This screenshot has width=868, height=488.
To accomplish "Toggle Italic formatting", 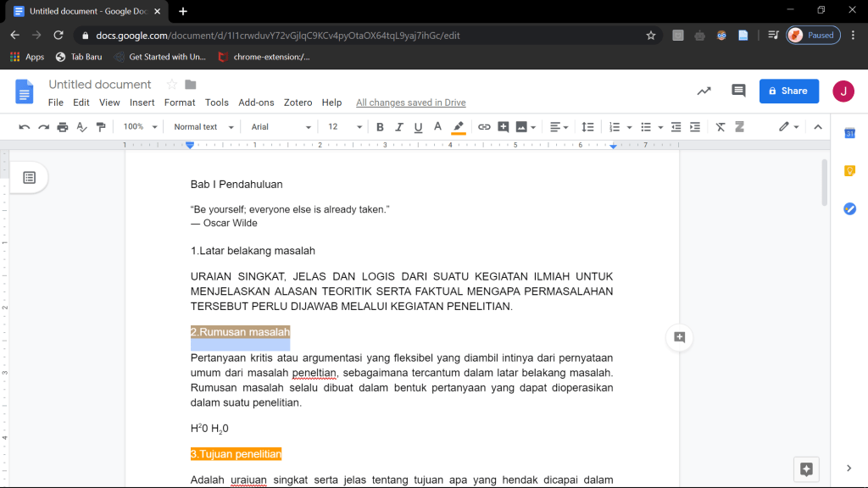I will [x=399, y=127].
